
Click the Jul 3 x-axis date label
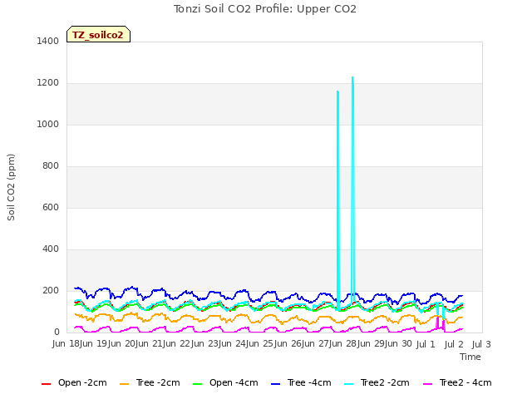[x=481, y=344]
